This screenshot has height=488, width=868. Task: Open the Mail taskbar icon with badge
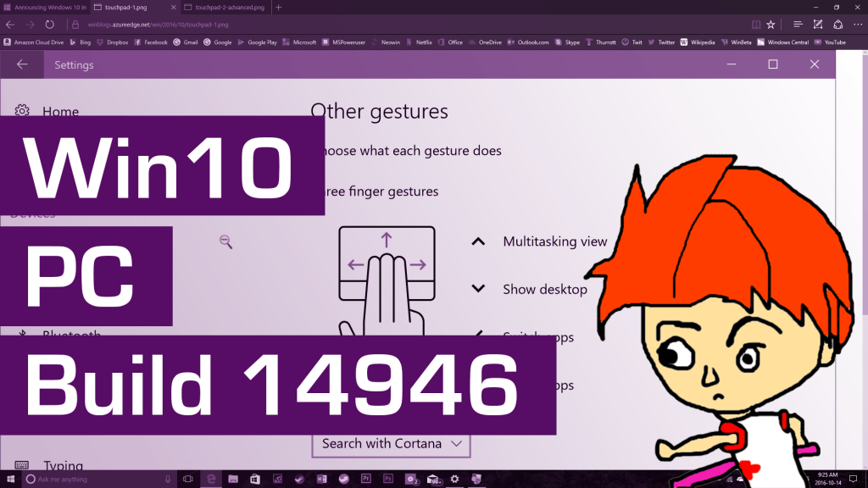[x=433, y=480]
